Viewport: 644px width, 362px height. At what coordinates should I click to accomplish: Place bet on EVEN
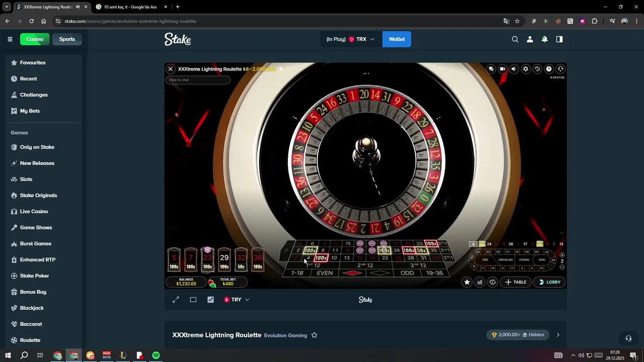325,273
